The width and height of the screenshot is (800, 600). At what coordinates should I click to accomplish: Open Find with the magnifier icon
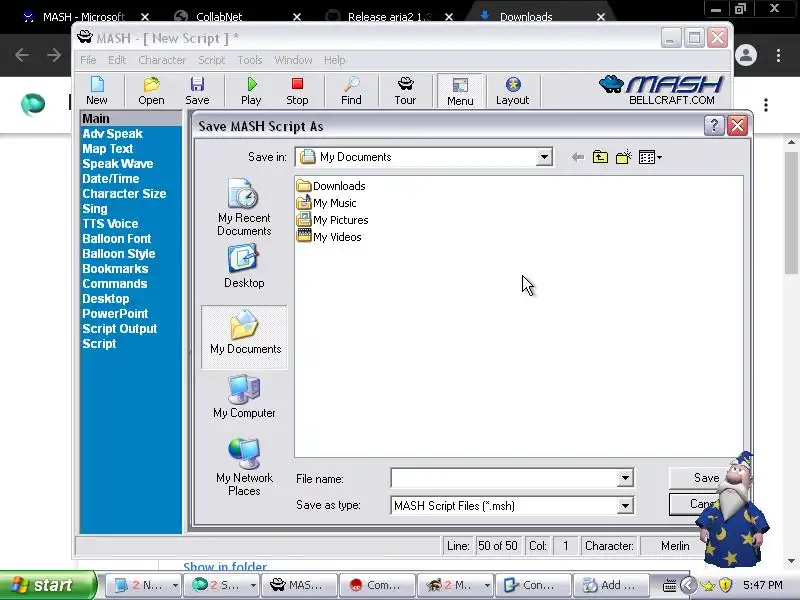[x=351, y=90]
